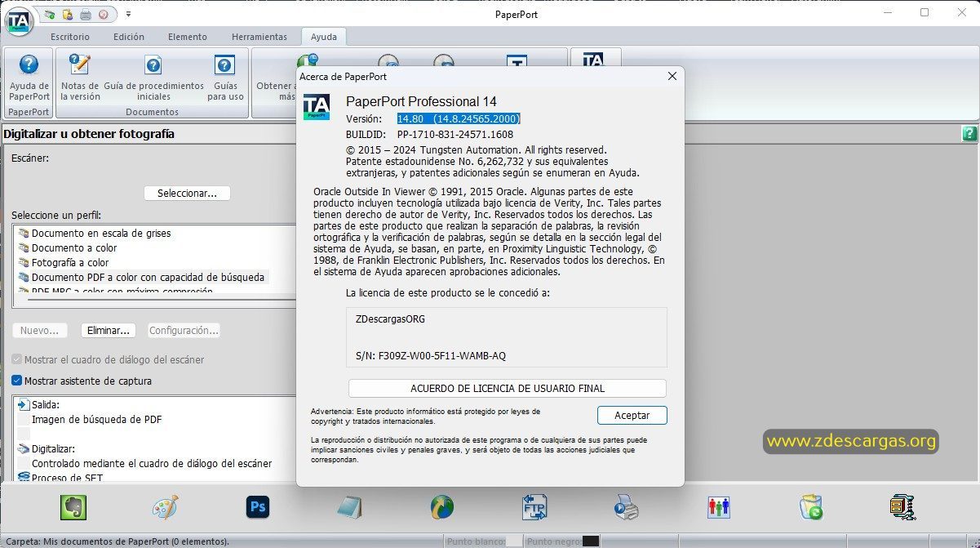Close the Acerca de PaperPort dialog
Image resolution: width=980 pixels, height=548 pixels.
pos(672,76)
